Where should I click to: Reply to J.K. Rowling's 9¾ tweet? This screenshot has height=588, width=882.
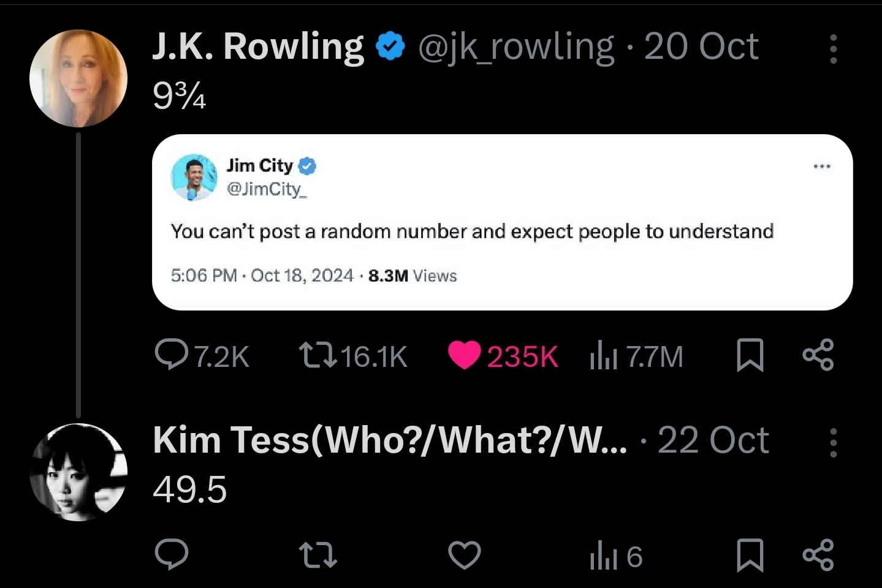[x=172, y=356]
